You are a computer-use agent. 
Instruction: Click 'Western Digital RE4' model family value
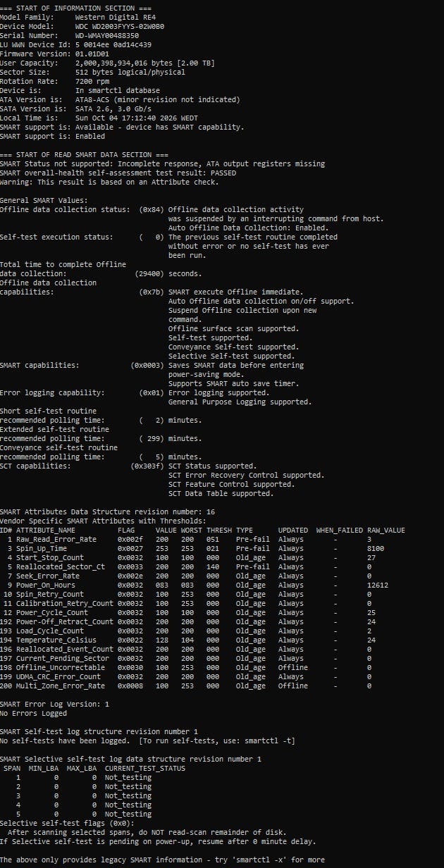[x=115, y=17]
